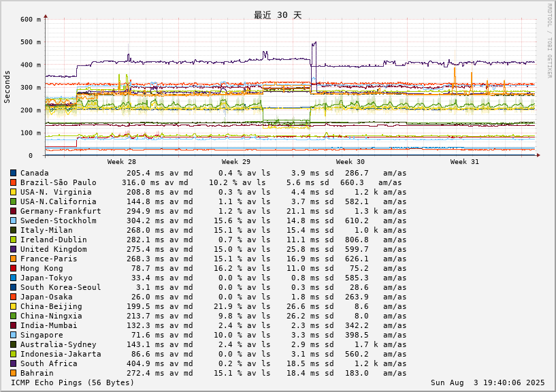This screenshot has width=556, height=392.
Task: Select the Brazil-São Paulo legend label
Action: 58,182
